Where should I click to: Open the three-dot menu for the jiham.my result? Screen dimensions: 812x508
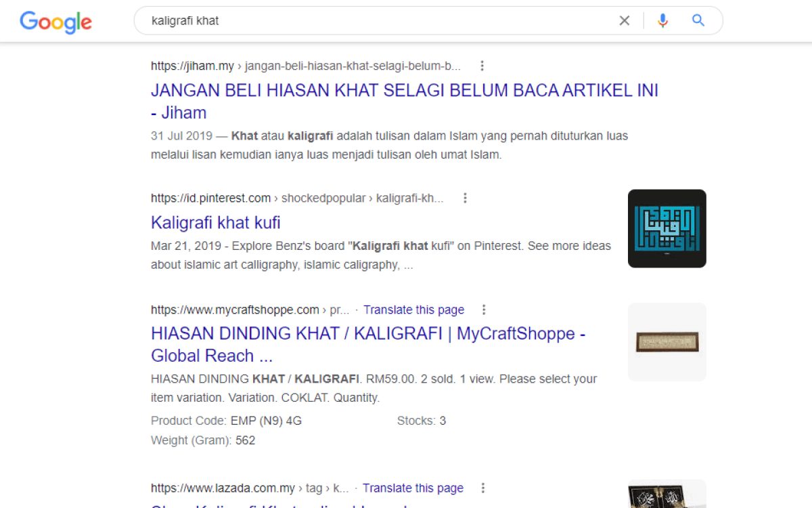click(482, 66)
